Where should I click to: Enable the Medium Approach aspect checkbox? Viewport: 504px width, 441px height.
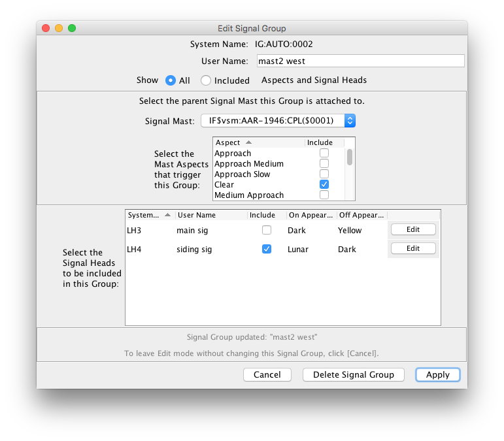[324, 195]
